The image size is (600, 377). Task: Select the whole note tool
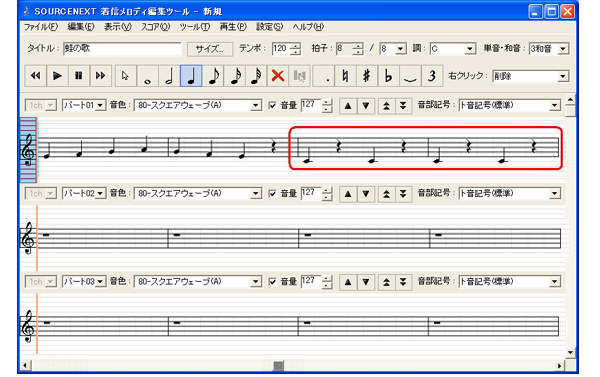click(148, 76)
